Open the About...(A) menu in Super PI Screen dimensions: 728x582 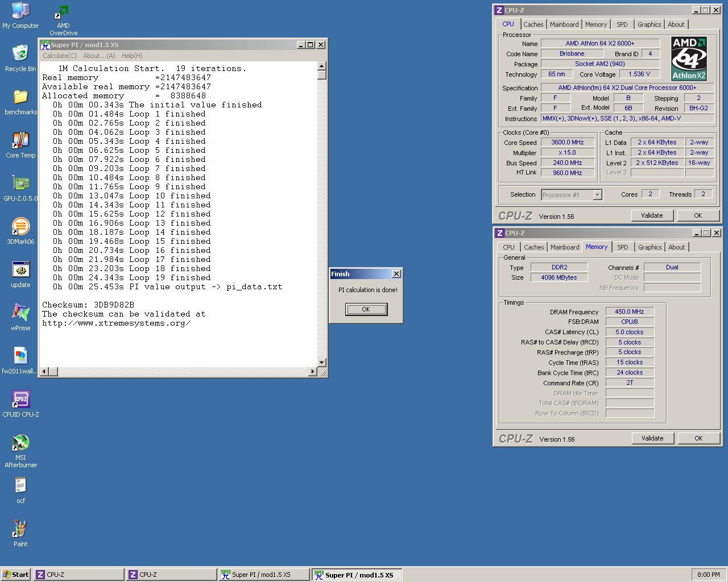pos(99,56)
